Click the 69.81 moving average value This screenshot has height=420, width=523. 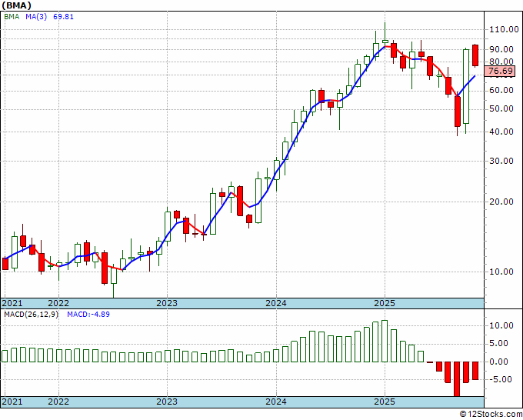pyautogui.click(x=63, y=16)
